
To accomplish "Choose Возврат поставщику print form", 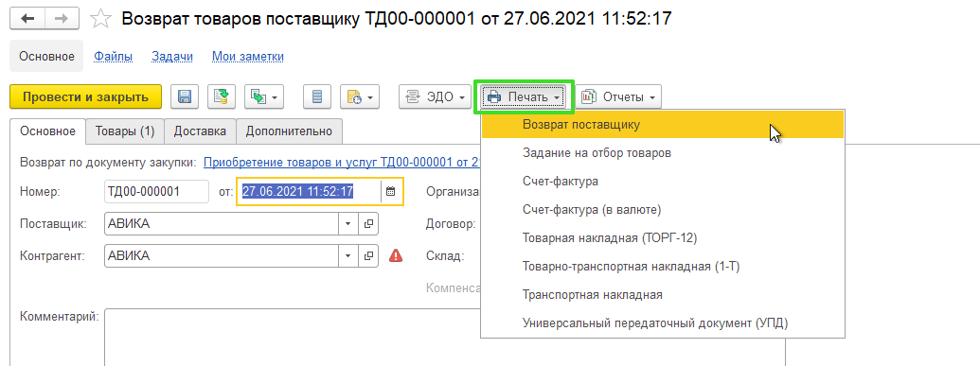I will click(663, 124).
